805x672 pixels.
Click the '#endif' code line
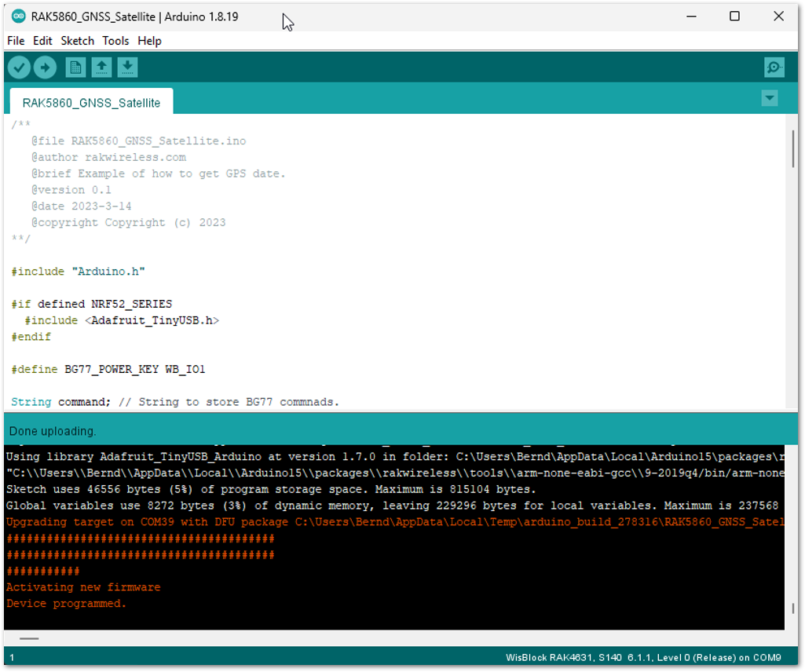coord(31,337)
